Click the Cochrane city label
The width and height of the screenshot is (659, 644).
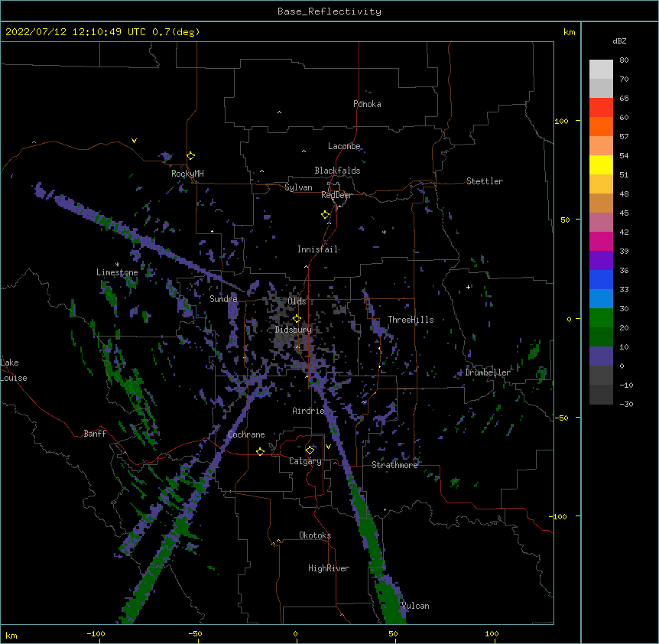click(246, 434)
